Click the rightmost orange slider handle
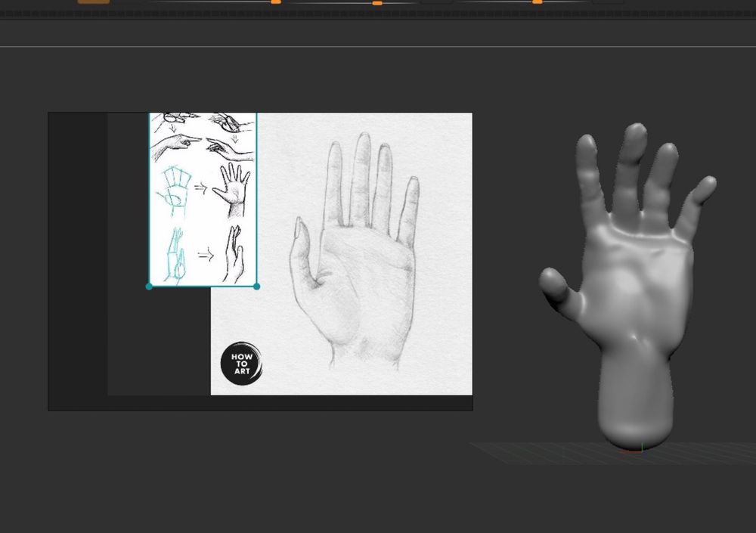 click(537, 2)
